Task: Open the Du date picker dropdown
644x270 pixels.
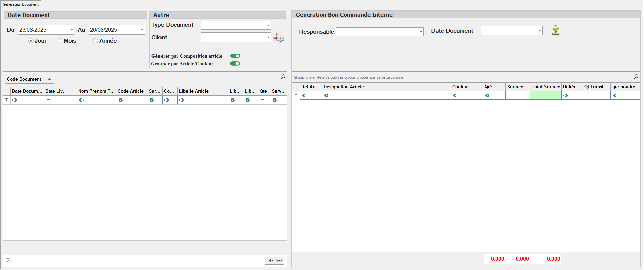Action: (x=71, y=30)
